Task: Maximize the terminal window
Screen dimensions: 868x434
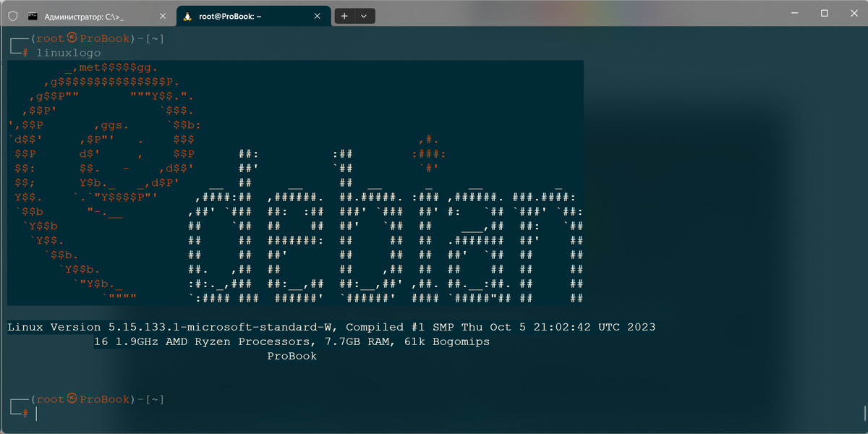Action: point(823,12)
